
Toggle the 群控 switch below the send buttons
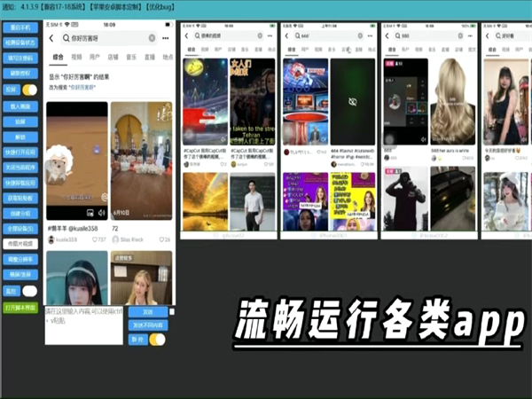(157, 339)
